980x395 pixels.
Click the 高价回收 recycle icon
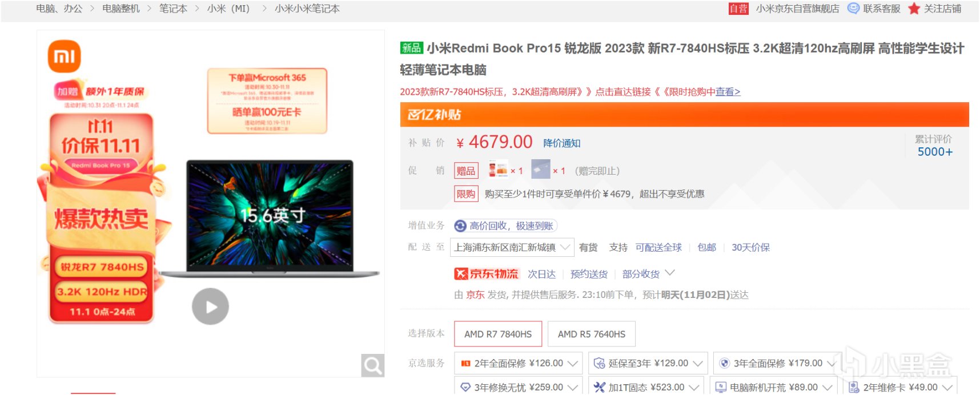point(460,226)
